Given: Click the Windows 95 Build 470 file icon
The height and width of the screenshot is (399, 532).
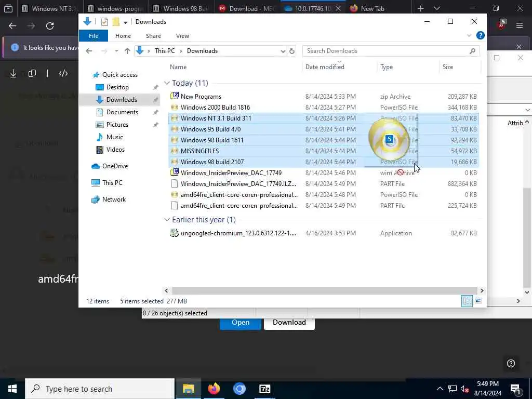Looking at the screenshot, I should [x=175, y=129].
